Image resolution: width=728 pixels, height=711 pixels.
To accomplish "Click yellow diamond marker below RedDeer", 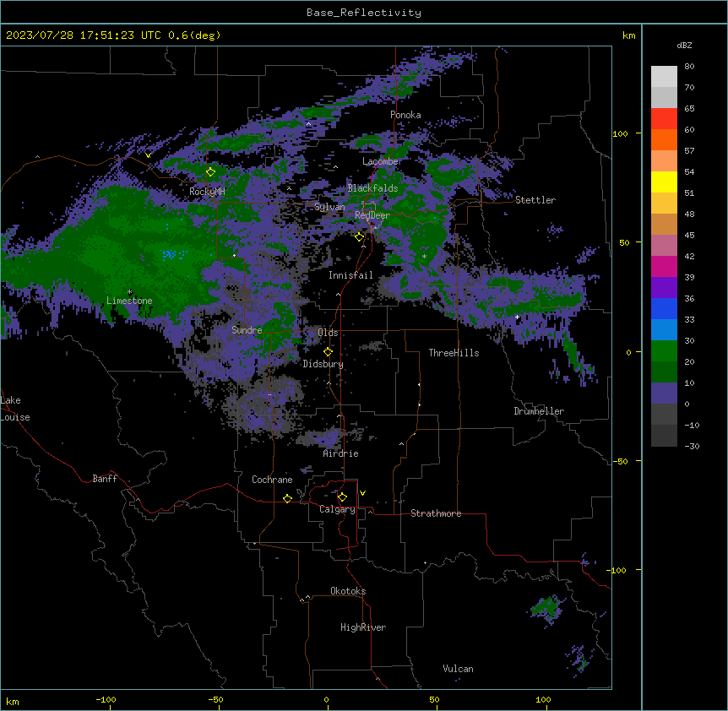I will tap(359, 236).
